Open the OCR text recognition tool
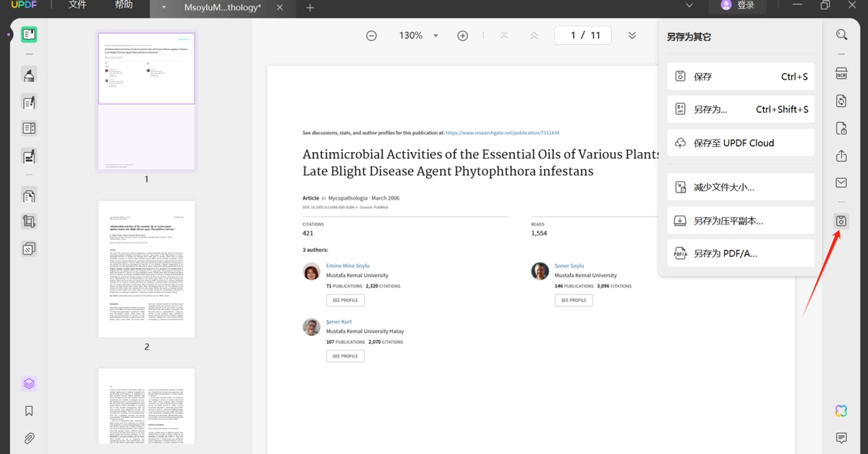 click(x=841, y=74)
